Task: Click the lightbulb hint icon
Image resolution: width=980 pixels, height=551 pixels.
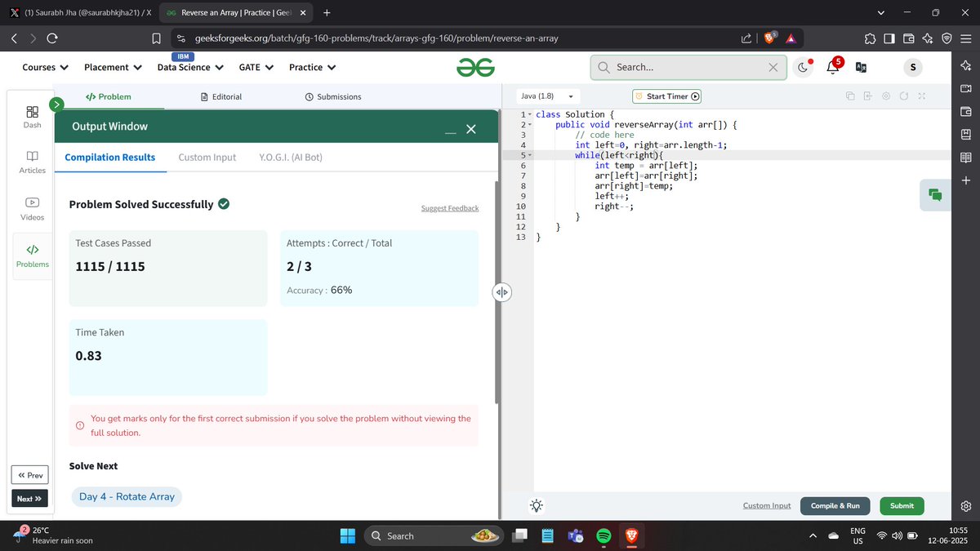Action: click(x=537, y=505)
